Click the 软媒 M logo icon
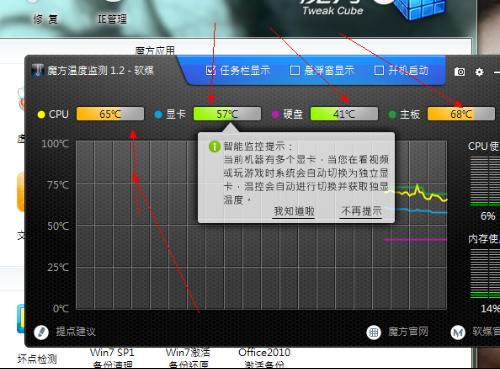The width and height of the screenshot is (500, 369). (458, 332)
